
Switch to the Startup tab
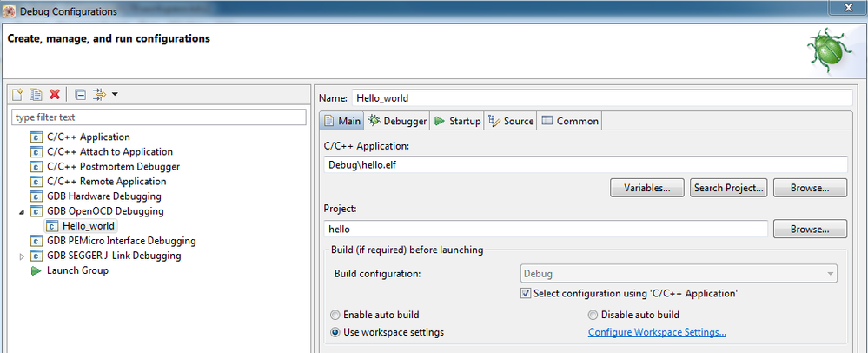pos(457,121)
